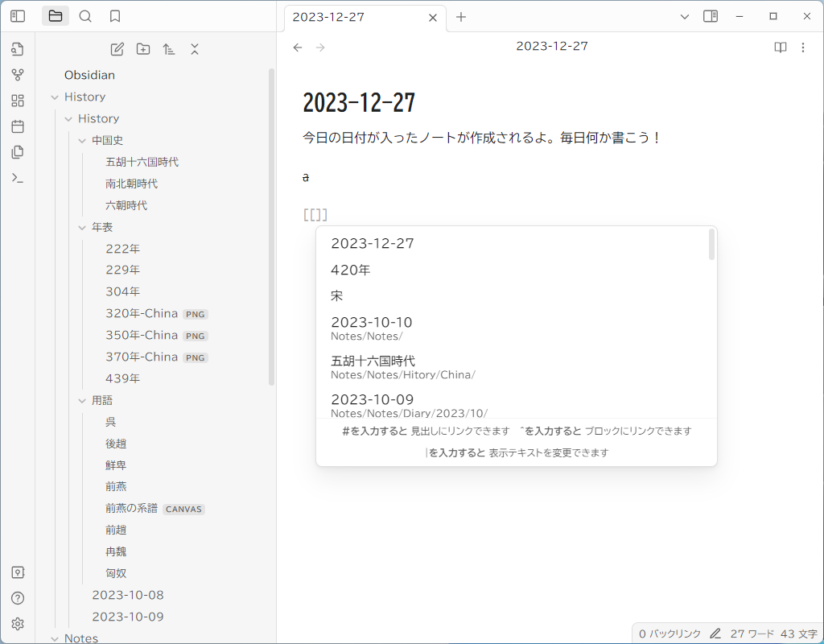The height and width of the screenshot is (644, 824).
Task: Open 五胡十六国時代 note in file tree
Action: tap(142, 162)
